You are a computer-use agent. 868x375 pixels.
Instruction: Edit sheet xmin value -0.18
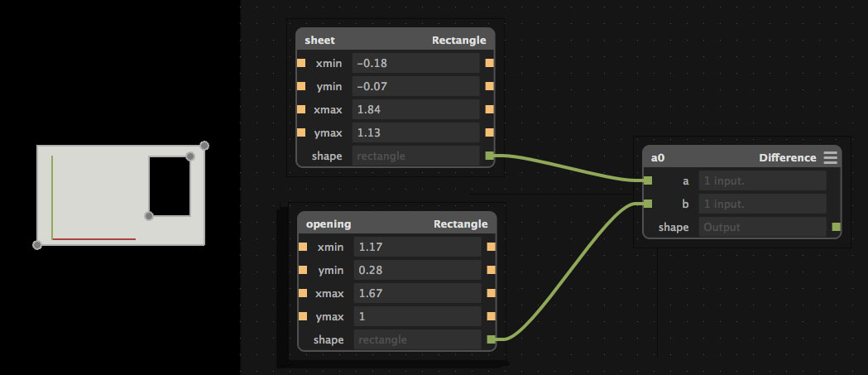[415, 63]
